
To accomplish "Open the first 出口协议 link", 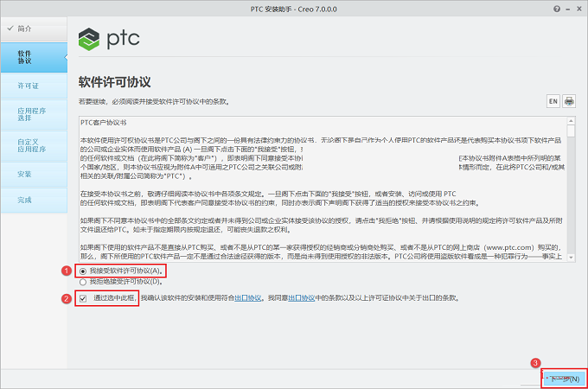I will (248, 298).
